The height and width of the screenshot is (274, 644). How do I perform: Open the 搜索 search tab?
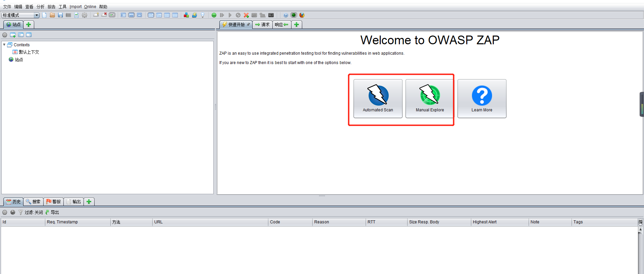(33, 202)
